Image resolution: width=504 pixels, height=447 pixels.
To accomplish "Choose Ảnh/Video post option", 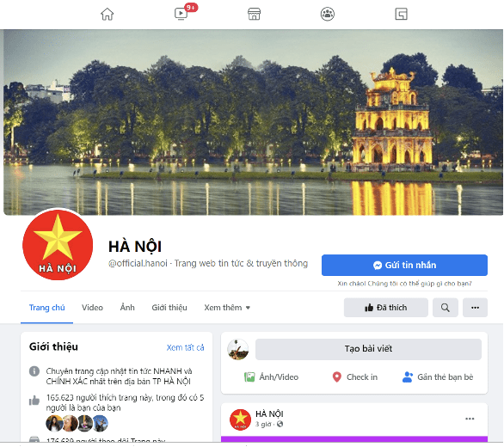I will pos(272,377).
